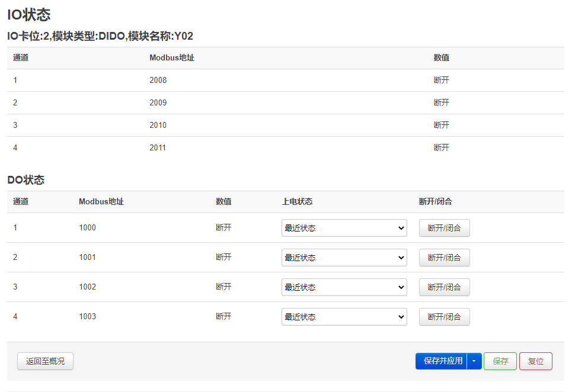Click the green 保存 button
The height and width of the screenshot is (392, 572).
pos(500,361)
